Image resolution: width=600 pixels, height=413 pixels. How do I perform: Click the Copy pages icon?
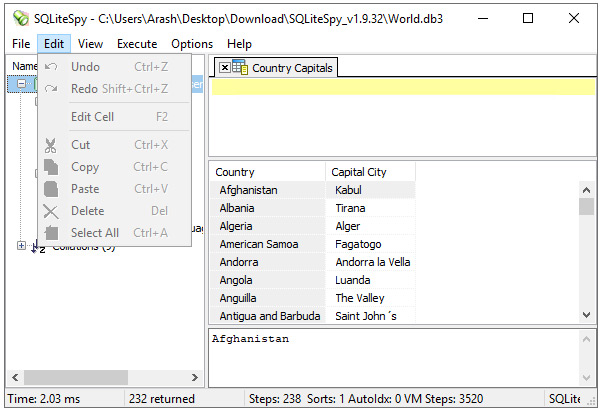[51, 167]
